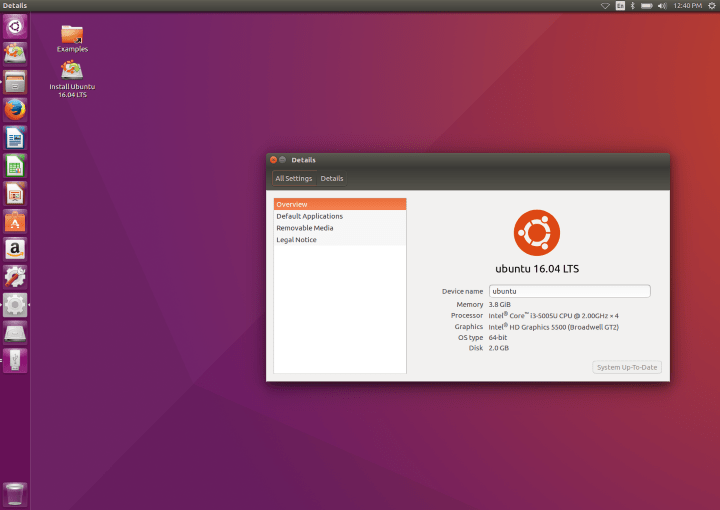Select Overview in the sidebar list
This screenshot has width=720, height=510.
[340, 204]
